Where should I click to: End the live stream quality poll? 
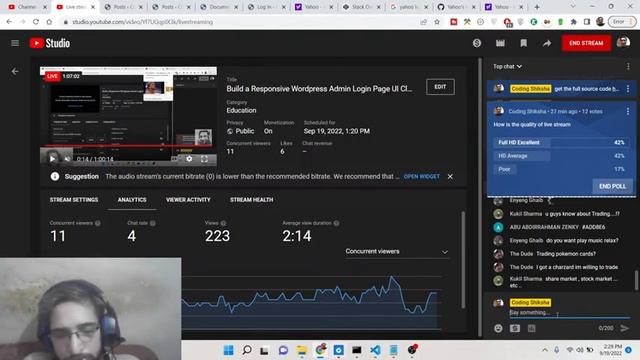(x=612, y=186)
